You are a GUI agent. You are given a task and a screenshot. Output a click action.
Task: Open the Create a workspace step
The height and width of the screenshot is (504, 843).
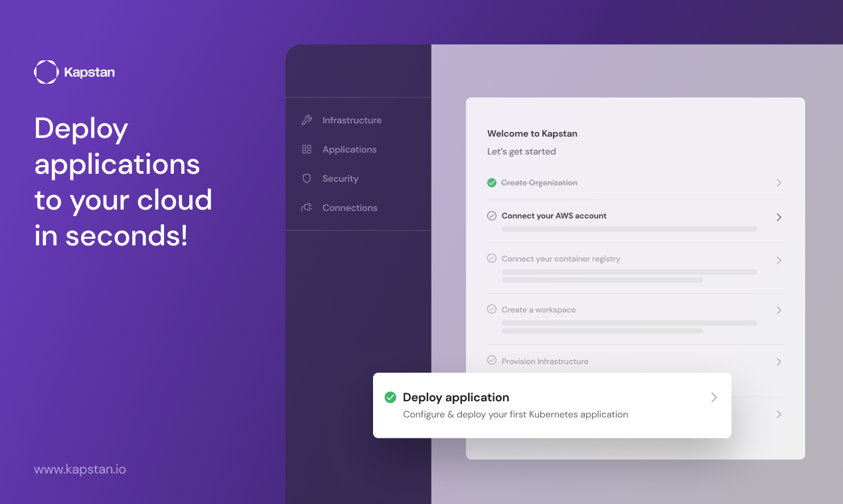[x=538, y=310]
